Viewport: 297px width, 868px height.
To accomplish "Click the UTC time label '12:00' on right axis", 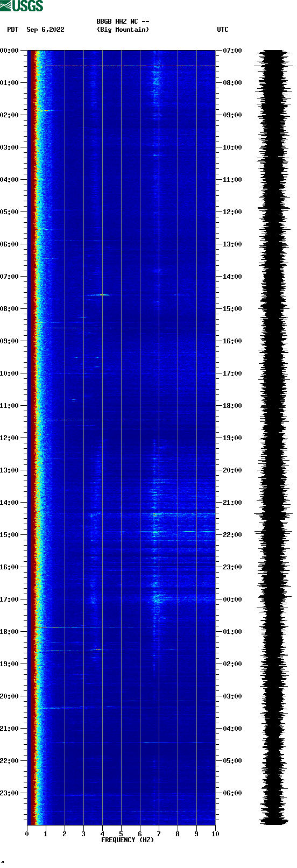I will (x=232, y=212).
